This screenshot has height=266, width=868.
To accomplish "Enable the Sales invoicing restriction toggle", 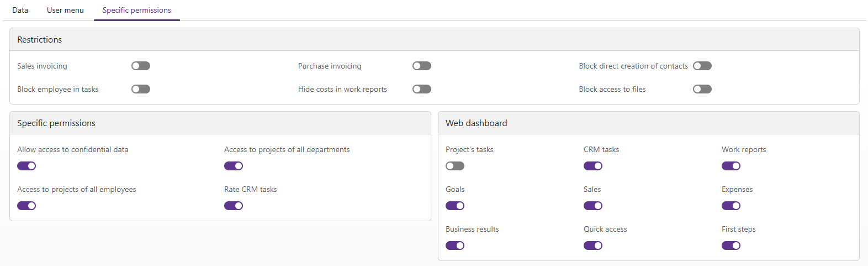I will pyautogui.click(x=141, y=66).
